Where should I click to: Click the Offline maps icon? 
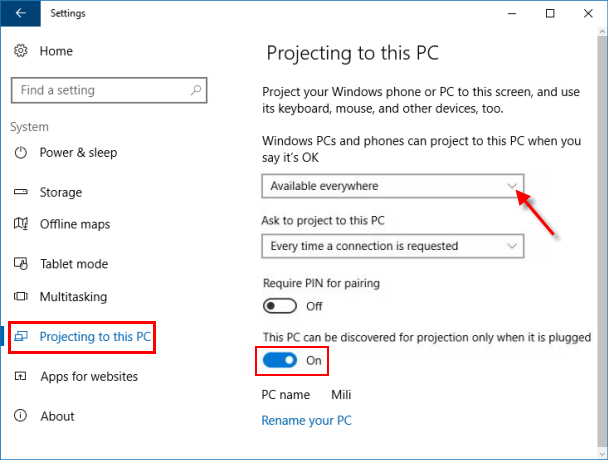22,225
